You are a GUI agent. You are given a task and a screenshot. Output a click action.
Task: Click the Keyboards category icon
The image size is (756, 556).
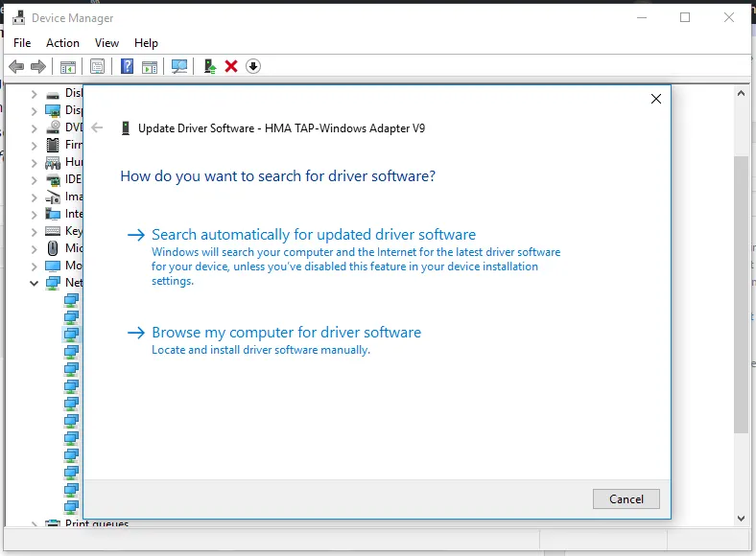[x=53, y=231]
